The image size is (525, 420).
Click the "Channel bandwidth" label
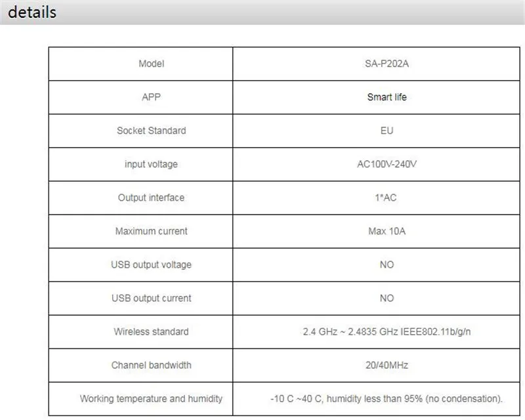(x=151, y=365)
